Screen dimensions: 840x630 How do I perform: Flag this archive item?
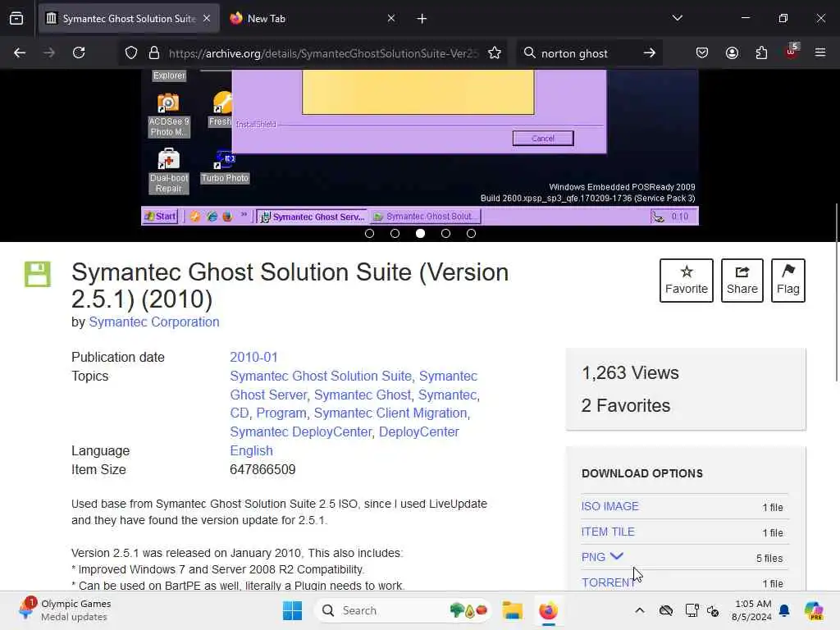788,281
